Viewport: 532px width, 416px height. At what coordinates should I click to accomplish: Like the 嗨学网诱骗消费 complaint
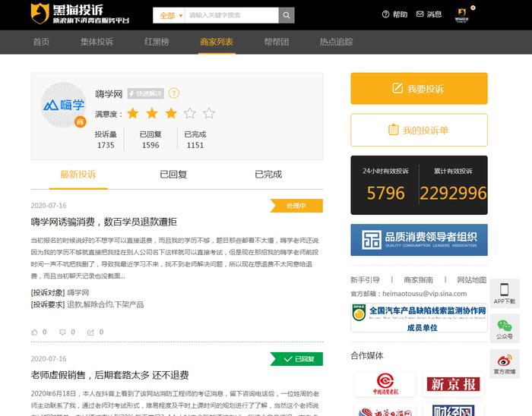[x=34, y=332]
